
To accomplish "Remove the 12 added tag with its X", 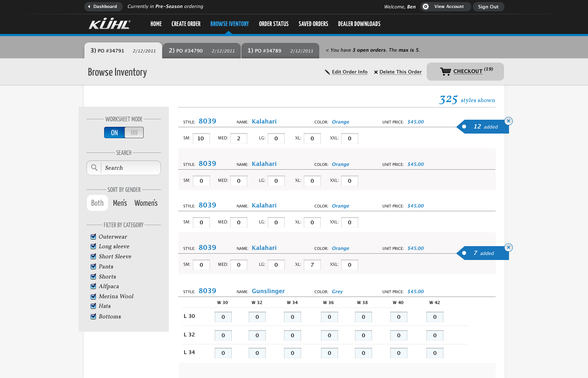I will coord(509,121).
